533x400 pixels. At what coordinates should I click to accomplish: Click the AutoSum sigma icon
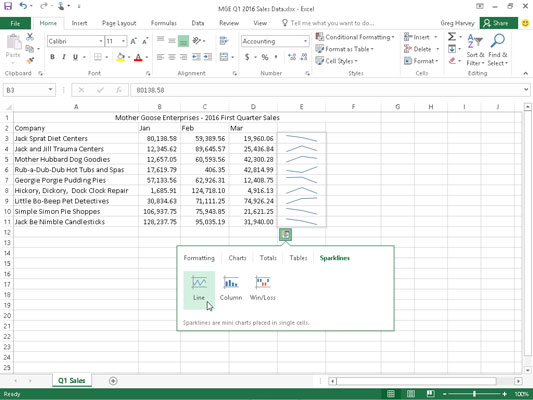(452, 37)
